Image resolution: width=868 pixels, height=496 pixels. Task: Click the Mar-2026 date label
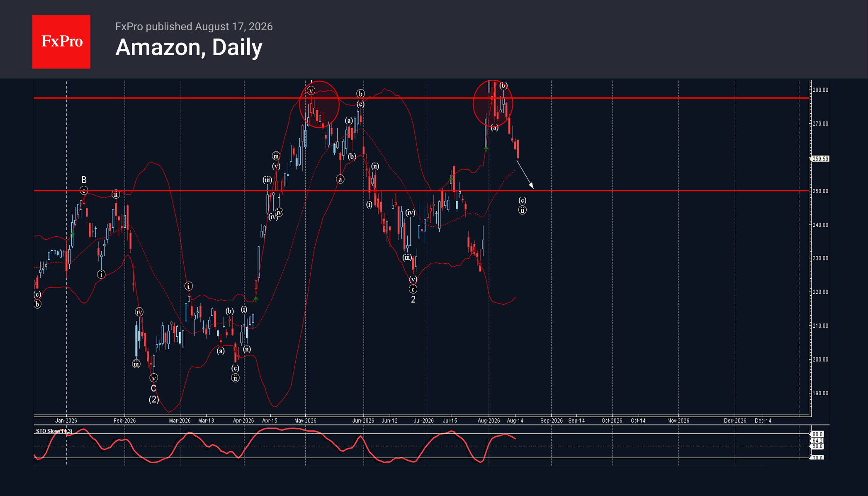pos(180,421)
